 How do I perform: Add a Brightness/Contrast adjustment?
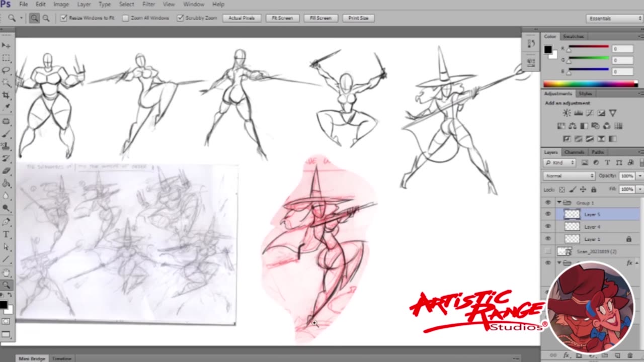(x=567, y=113)
